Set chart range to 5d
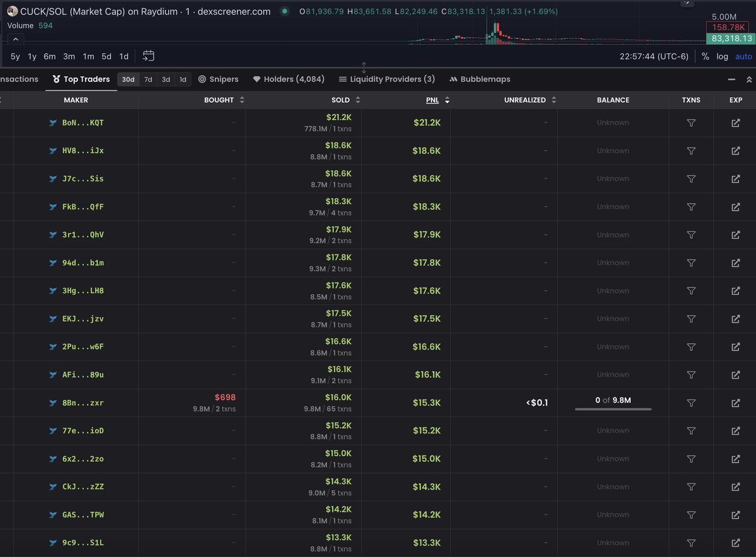Viewport: 756px width, 557px height. pyautogui.click(x=106, y=56)
